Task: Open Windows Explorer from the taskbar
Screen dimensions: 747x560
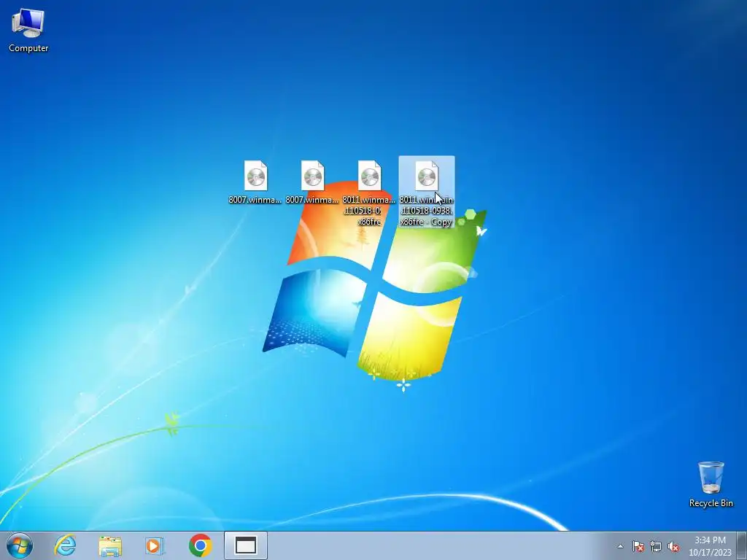Action: (x=110, y=545)
